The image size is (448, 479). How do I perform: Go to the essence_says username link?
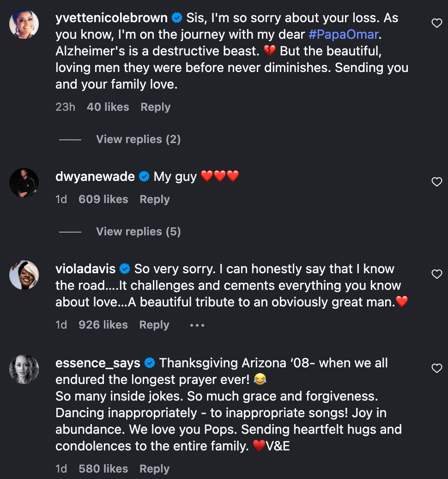click(97, 363)
